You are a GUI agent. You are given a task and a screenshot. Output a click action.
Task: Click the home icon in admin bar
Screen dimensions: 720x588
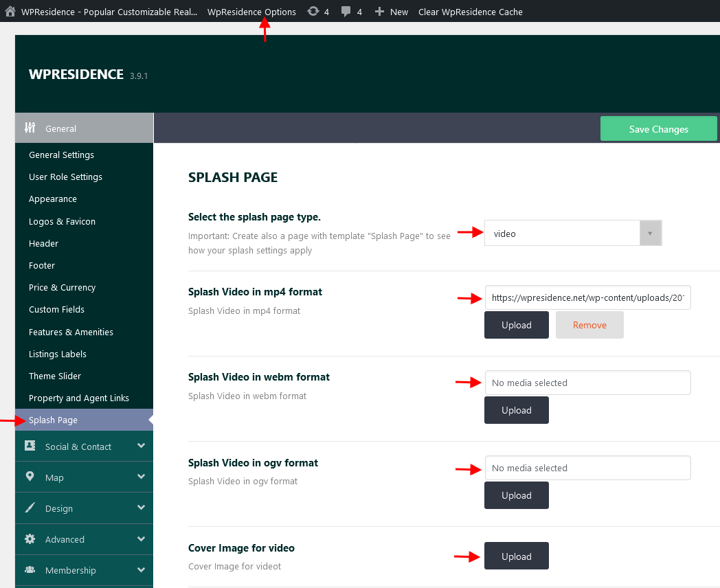tap(10, 12)
